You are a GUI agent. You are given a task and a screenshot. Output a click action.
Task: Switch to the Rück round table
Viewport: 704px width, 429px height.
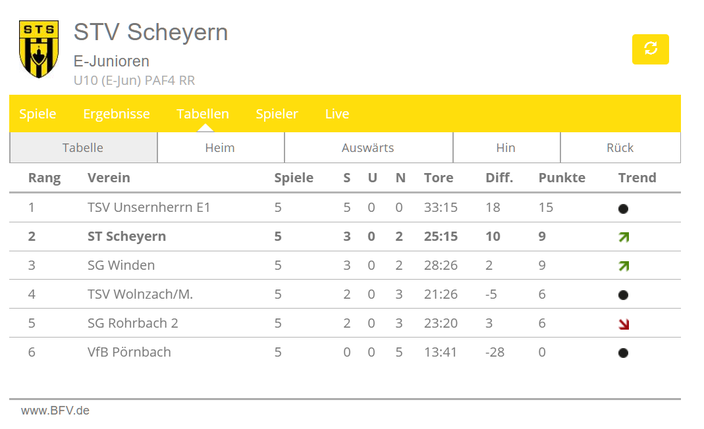pyautogui.click(x=620, y=147)
